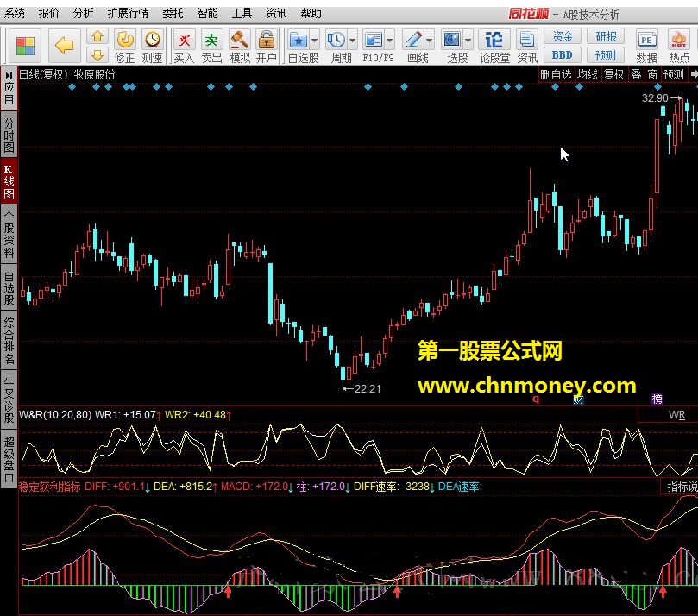Open the 工具 menu
This screenshot has width=698, height=616.
click(x=242, y=13)
